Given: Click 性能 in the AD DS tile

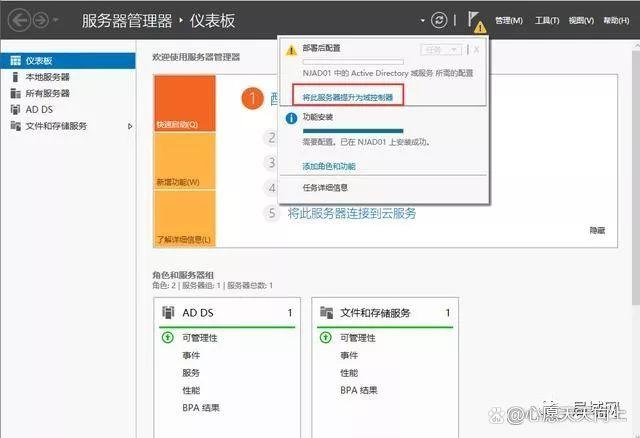Looking at the screenshot, I should pos(191,390).
